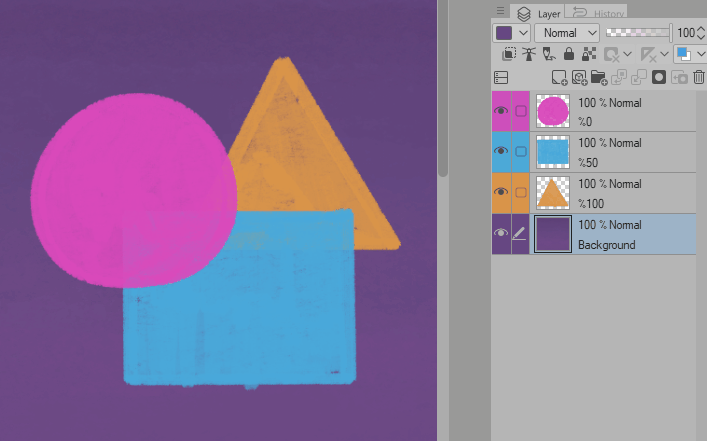The image size is (707, 441).
Task: Tick the selection checkbox on %0 layer
Action: 521,111
